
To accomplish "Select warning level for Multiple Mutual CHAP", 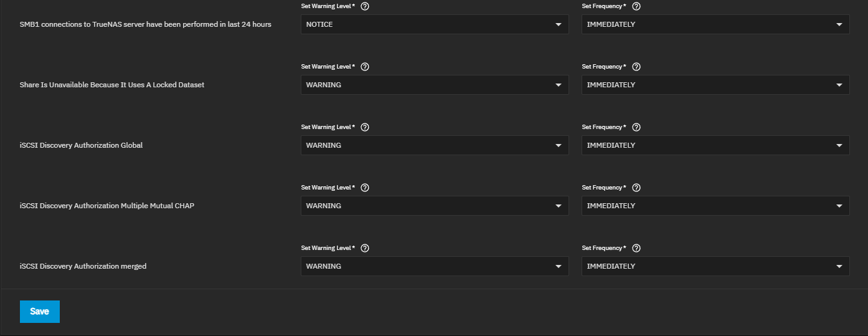I will [434, 206].
